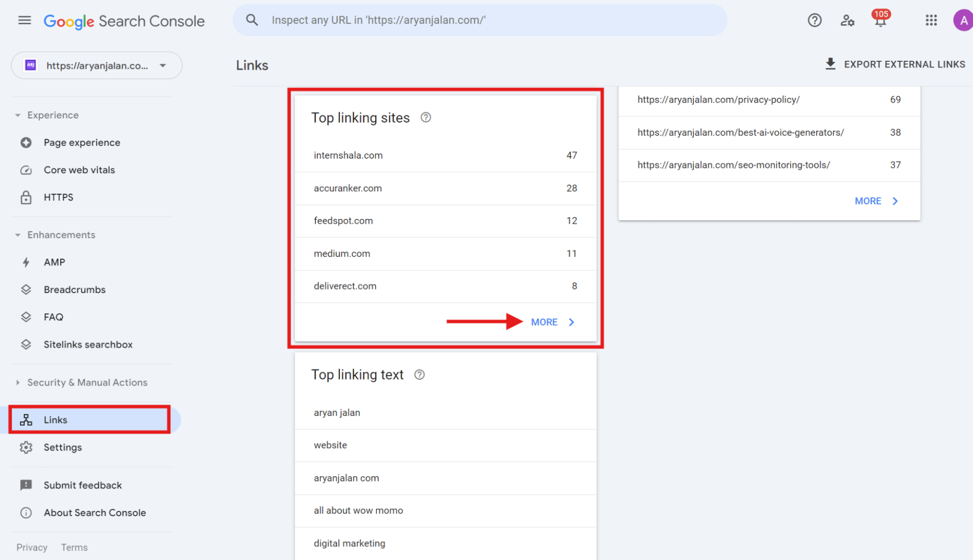Expand Security & Manual Actions
973x560 pixels.
[18, 382]
